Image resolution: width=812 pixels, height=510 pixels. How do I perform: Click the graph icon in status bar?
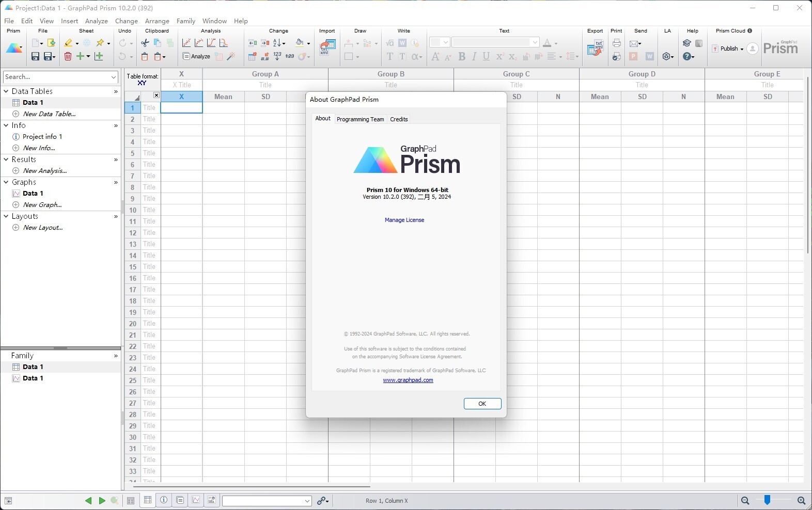tap(196, 500)
